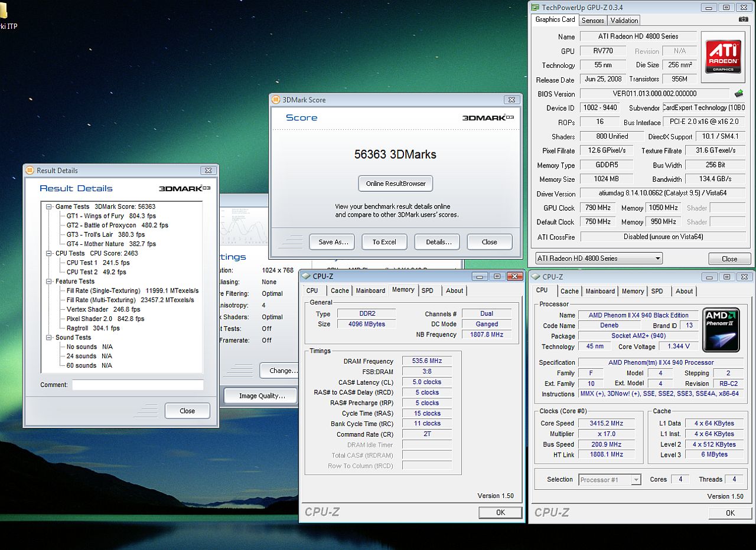
Task: Click the GPU Clock 790 MHz value
Action: point(598,208)
